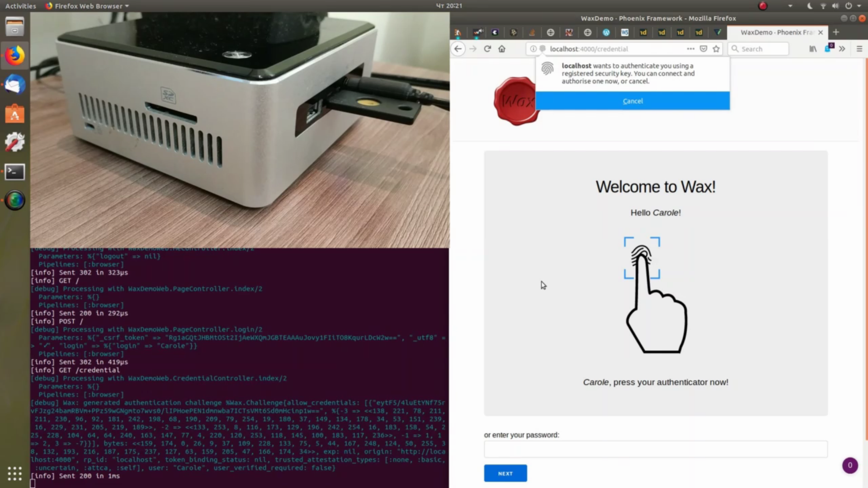
Task: Open the Library sidebar icon
Action: 813,49
